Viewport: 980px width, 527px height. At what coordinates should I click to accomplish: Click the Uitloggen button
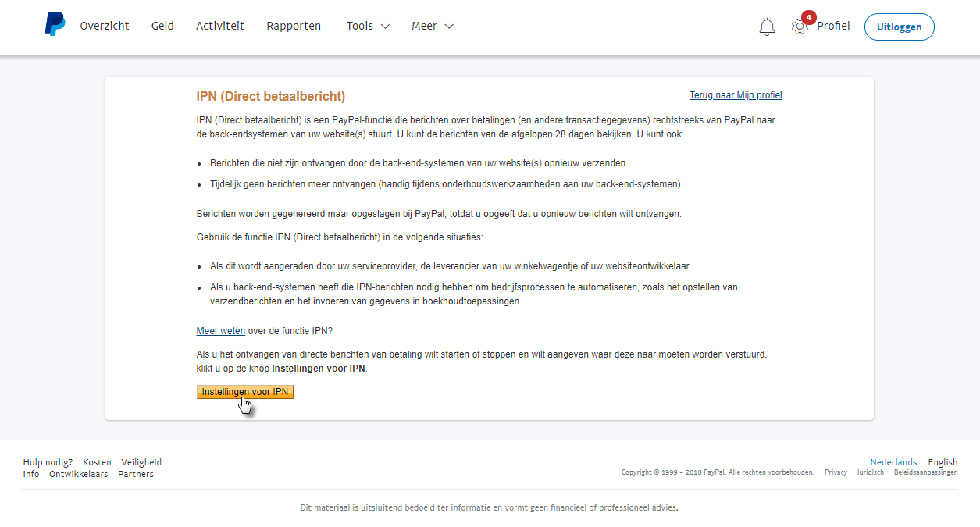(x=899, y=27)
